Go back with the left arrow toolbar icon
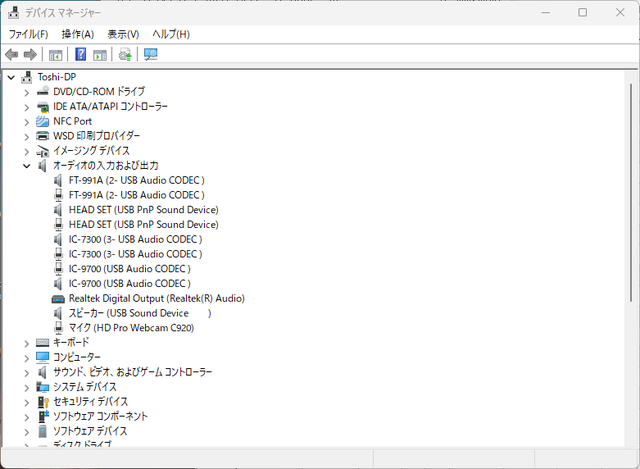 point(11,54)
